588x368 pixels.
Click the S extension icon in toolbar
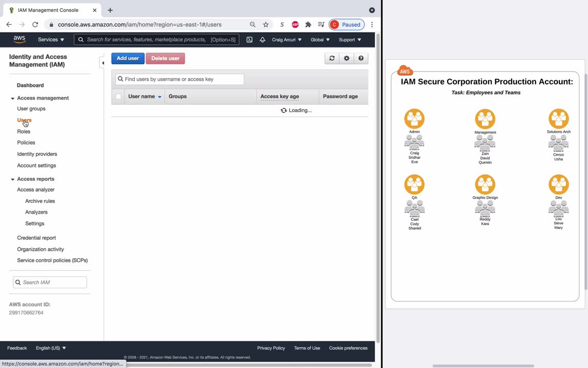click(282, 25)
